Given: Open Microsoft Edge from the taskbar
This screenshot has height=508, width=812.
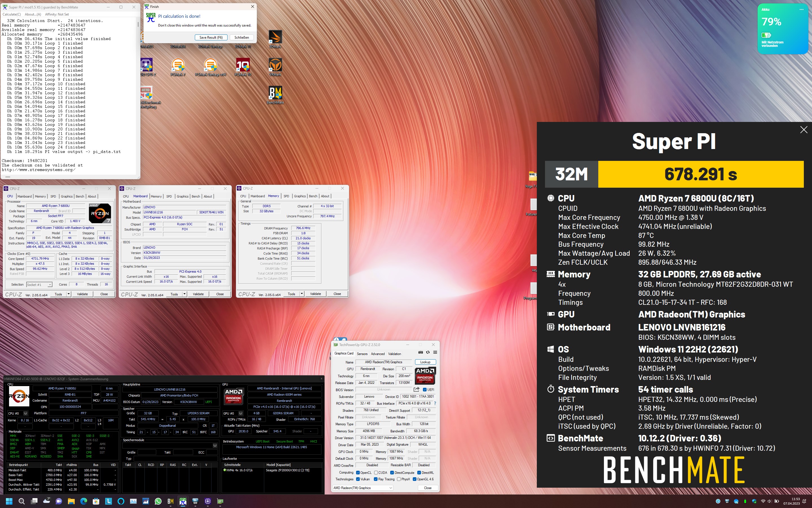Looking at the screenshot, I should tap(83, 501).
